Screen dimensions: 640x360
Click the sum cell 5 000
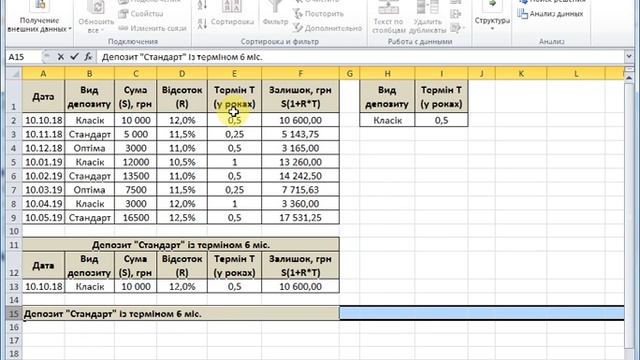click(136, 134)
